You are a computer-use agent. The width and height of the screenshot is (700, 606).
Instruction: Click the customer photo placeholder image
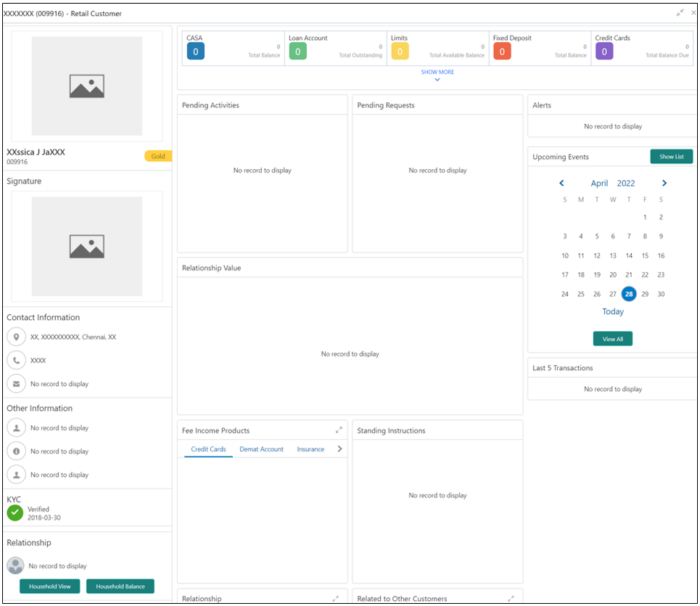(86, 86)
